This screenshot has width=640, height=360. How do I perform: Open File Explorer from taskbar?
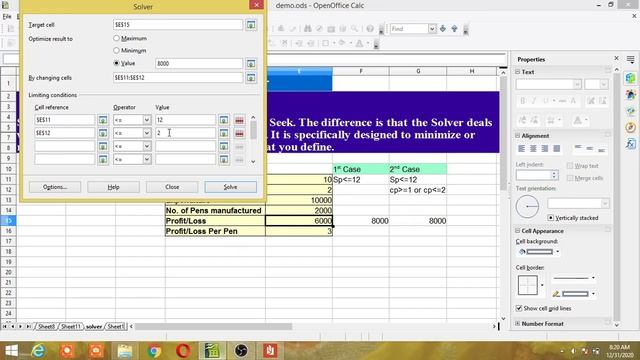pos(125,351)
